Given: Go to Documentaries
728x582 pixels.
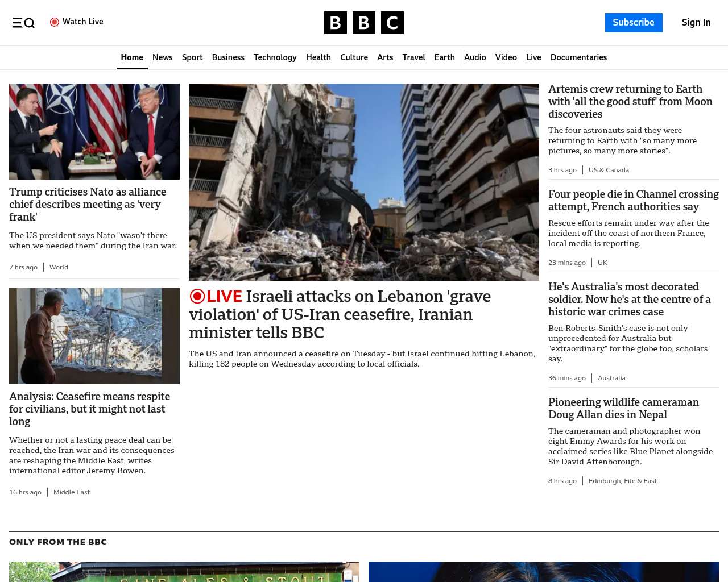Looking at the screenshot, I should [578, 57].
